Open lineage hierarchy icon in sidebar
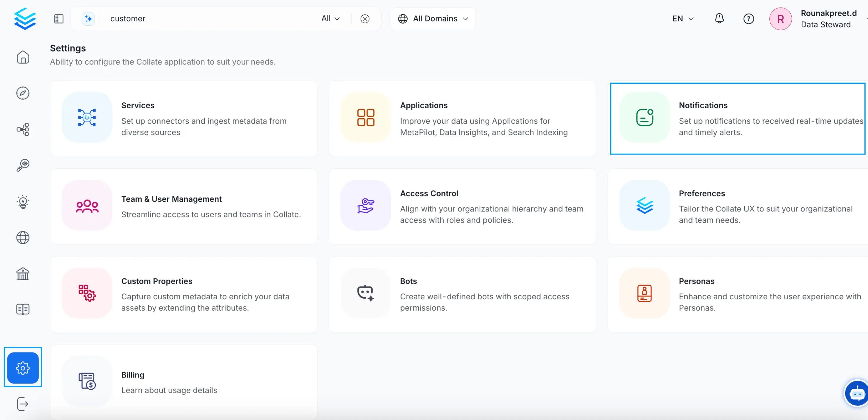Screen dimensions: 868x420 23,129
